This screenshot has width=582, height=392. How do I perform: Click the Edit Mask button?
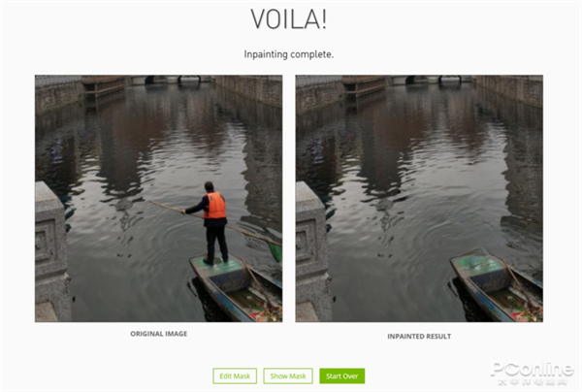click(x=235, y=376)
